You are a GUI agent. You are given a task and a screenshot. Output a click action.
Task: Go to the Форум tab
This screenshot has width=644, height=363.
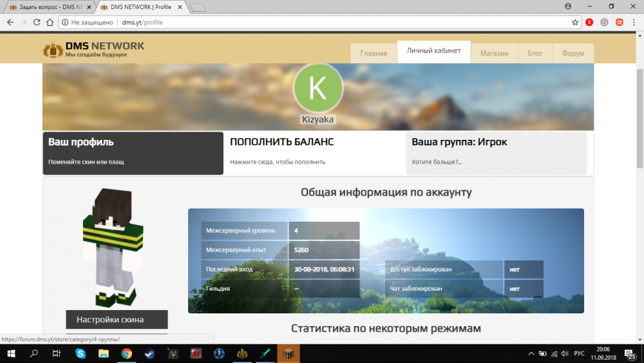click(573, 54)
